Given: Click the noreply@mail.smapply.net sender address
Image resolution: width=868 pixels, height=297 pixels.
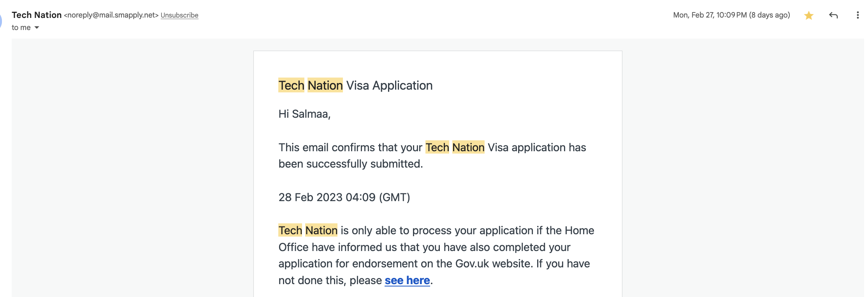Looking at the screenshot, I should pyautogui.click(x=111, y=15).
